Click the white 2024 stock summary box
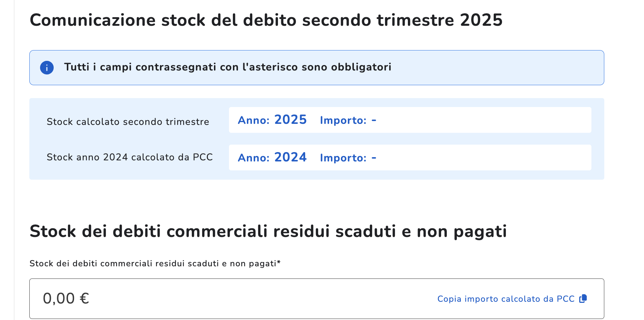 coord(410,157)
